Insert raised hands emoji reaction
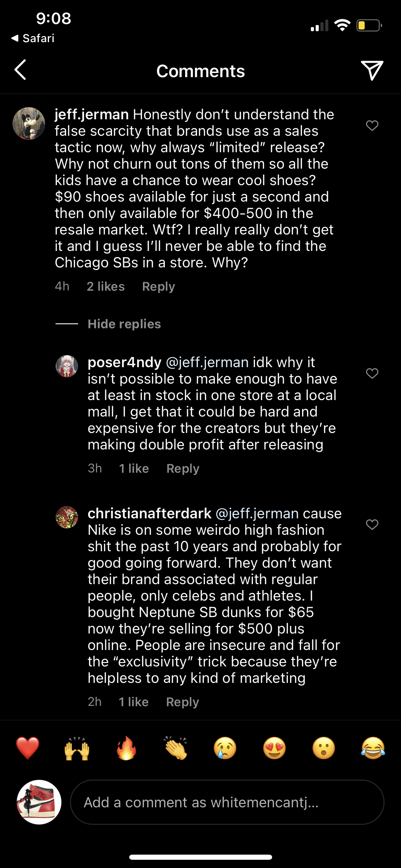 pyautogui.click(x=77, y=748)
